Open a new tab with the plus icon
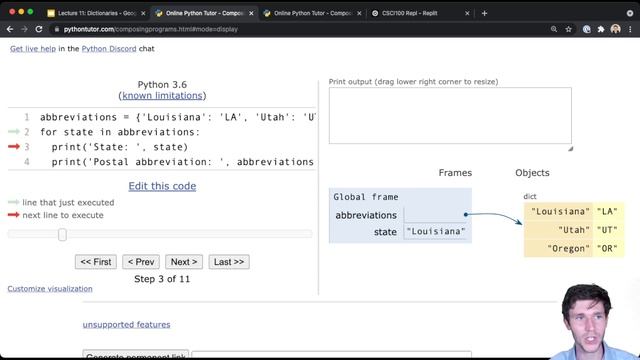The height and width of the screenshot is (360, 640). point(484,13)
